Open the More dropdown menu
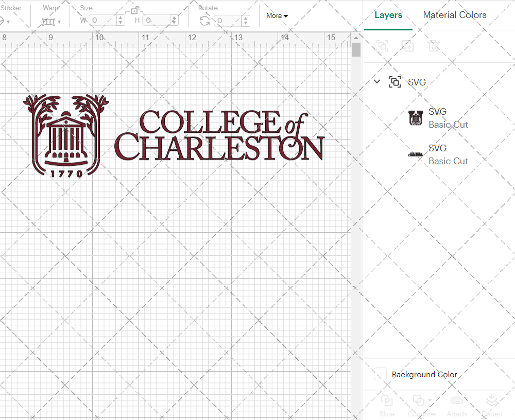The image size is (515, 420). [277, 16]
